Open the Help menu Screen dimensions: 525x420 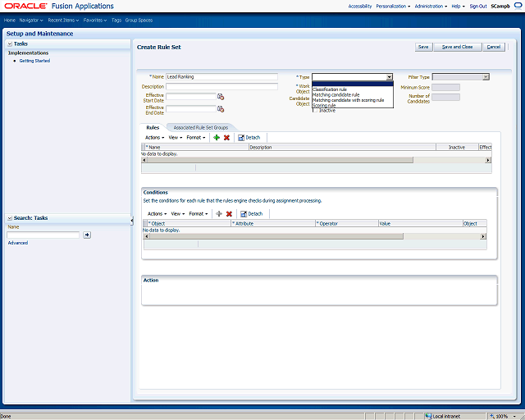[458, 6]
